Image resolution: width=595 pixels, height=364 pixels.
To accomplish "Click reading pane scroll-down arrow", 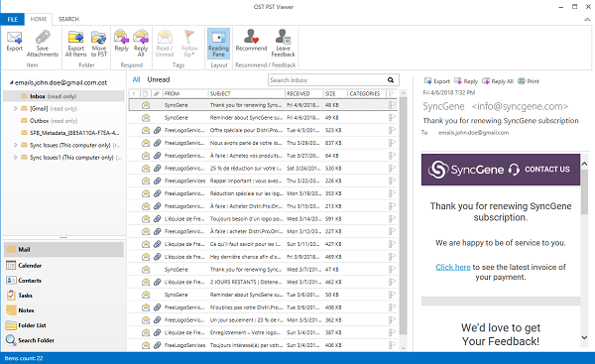I will 584,337.
